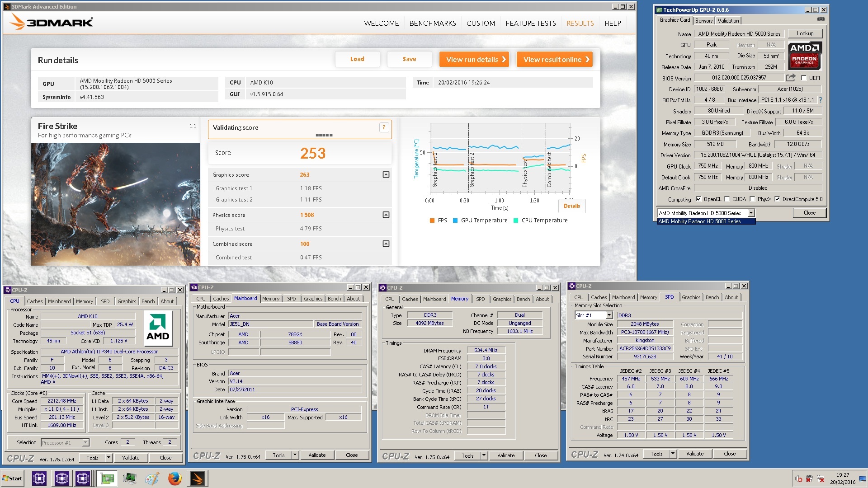Click the AMD Radeon Graphics logo in GPU-Z
The width and height of the screenshot is (868, 488).
(804, 56)
